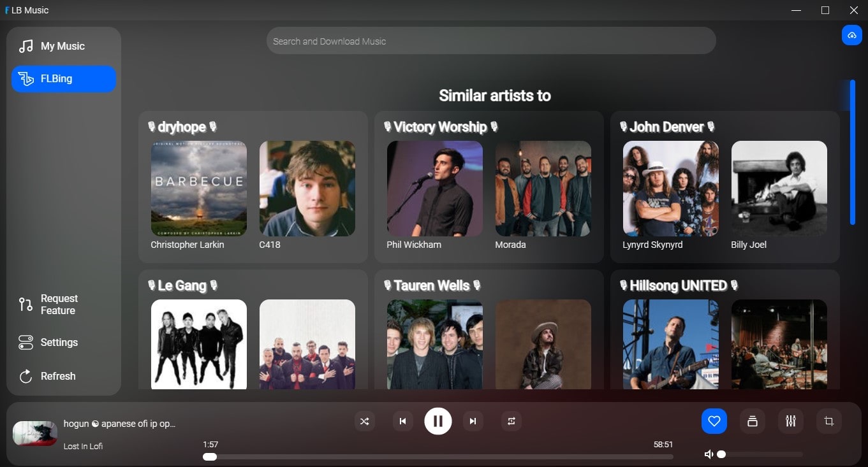Viewport: 868px width, 467px height.
Task: Click the LB Music window title
Action: [x=30, y=10]
